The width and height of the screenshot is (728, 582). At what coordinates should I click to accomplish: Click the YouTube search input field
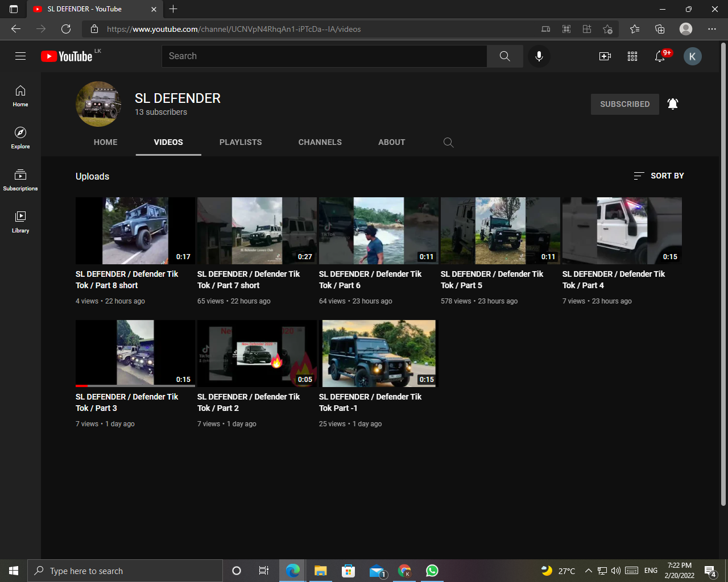[x=324, y=56]
